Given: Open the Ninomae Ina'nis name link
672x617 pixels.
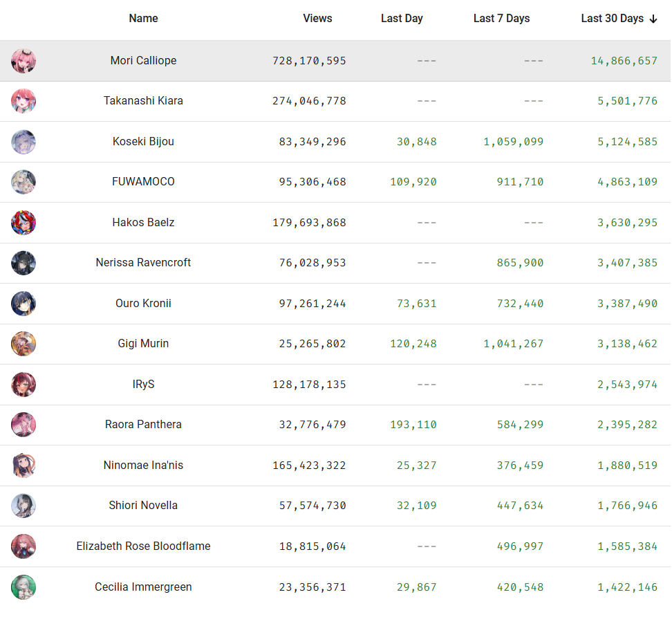Looking at the screenshot, I should (x=143, y=466).
